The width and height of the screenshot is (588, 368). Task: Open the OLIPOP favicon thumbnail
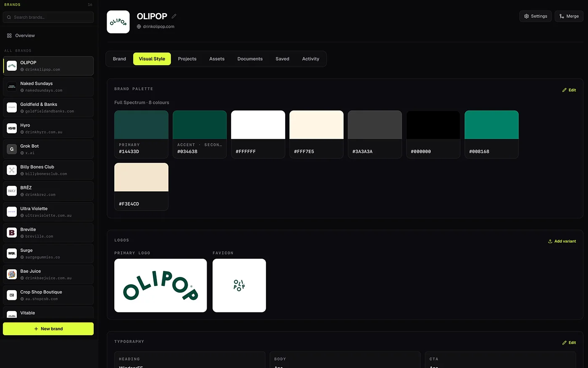click(x=239, y=286)
